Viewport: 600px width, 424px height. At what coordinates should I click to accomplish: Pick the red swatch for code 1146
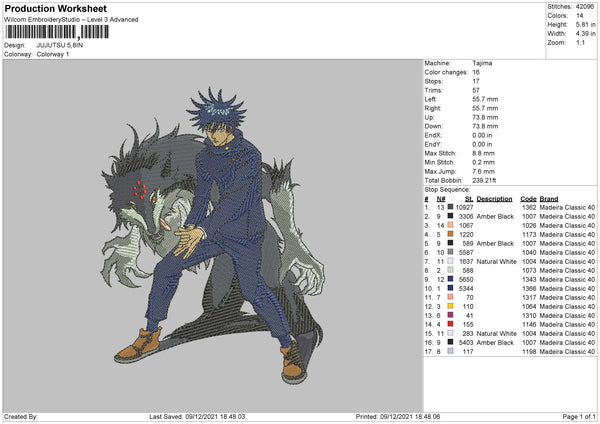click(450, 324)
